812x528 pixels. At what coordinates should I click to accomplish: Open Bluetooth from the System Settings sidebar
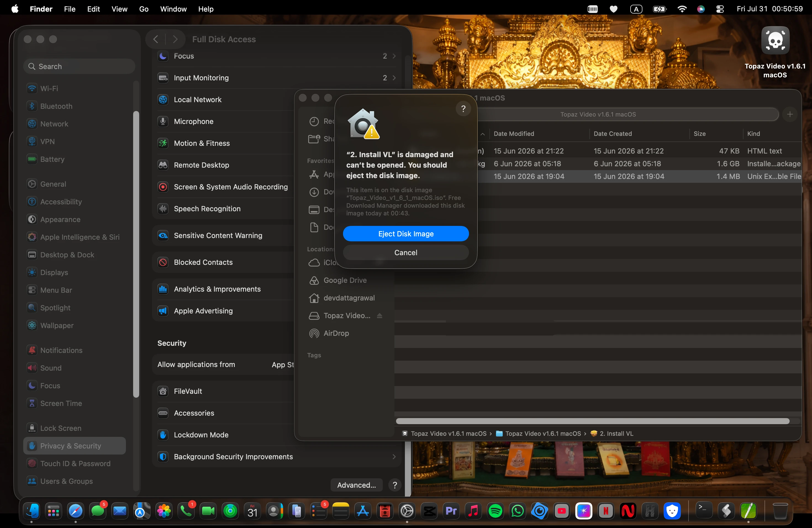click(56, 106)
